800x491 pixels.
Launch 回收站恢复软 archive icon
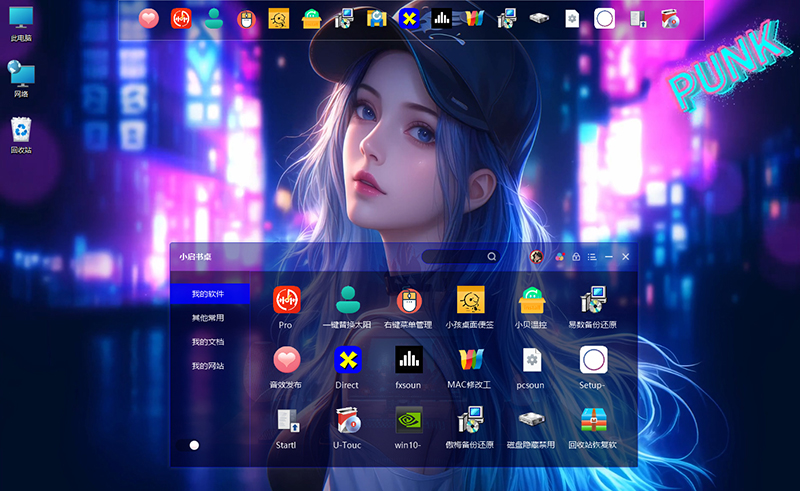(593, 420)
